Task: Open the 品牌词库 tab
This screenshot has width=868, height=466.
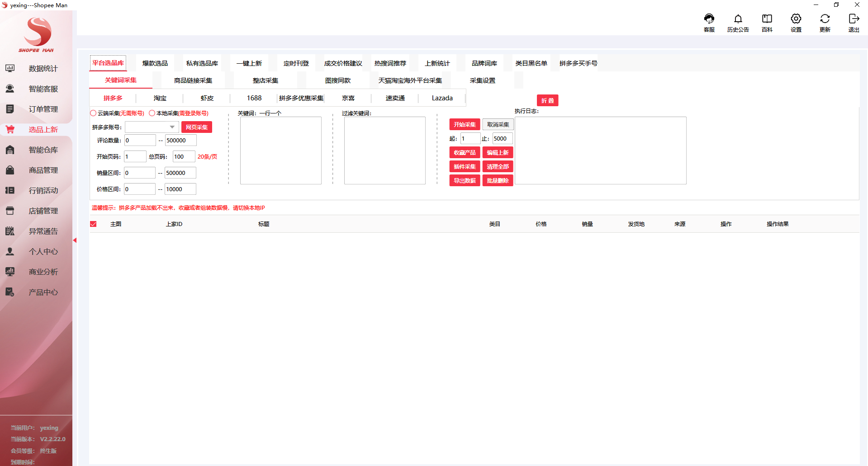Action: 484,63
